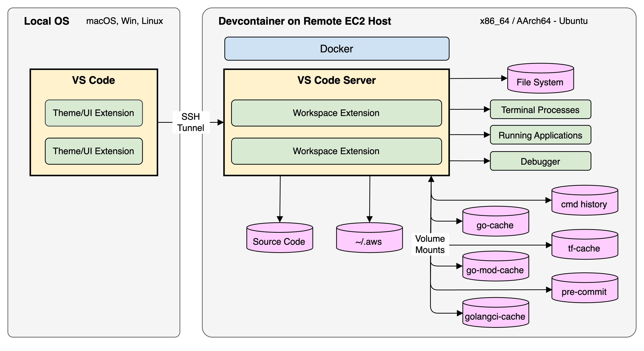The width and height of the screenshot is (644, 351).
Task: Click the lower Theme/UI Extension box
Action: 94,151
